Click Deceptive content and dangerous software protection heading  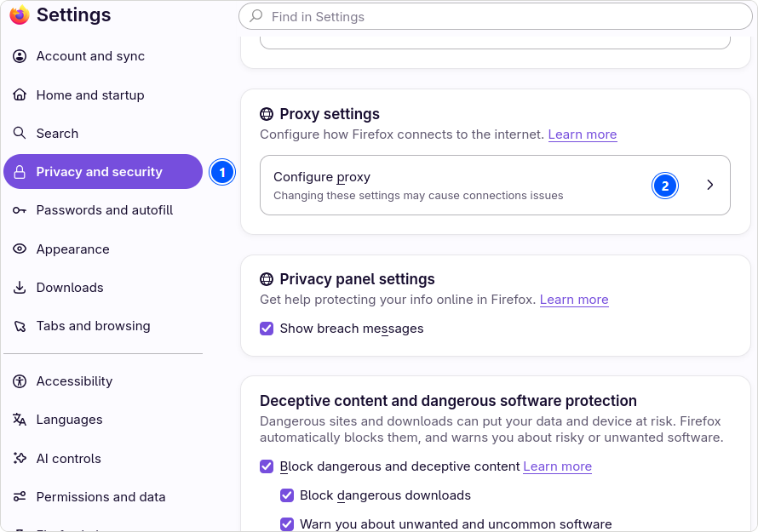pyautogui.click(x=448, y=401)
